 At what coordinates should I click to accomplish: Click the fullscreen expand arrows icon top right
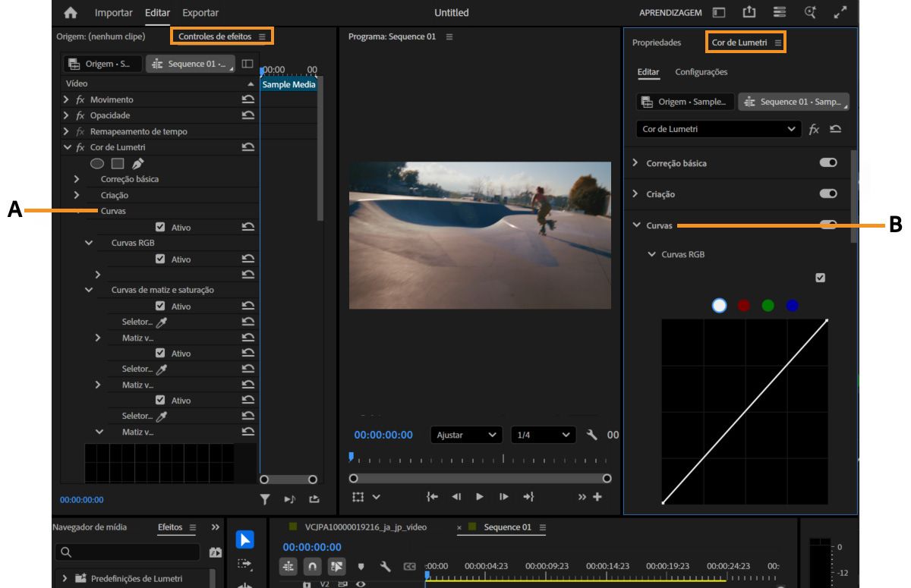pos(839,12)
